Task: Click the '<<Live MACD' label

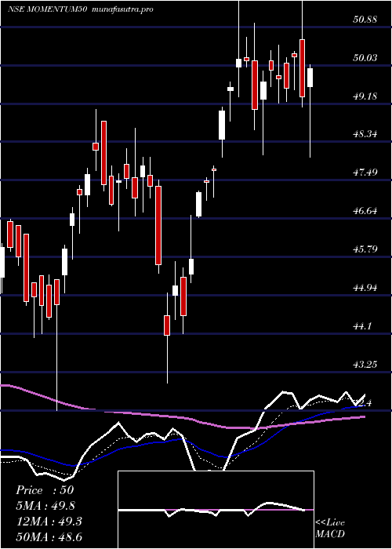Action: (330, 529)
